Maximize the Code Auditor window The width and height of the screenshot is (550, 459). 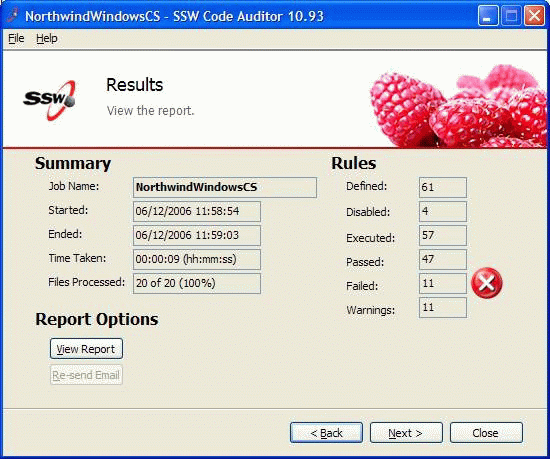511,16
